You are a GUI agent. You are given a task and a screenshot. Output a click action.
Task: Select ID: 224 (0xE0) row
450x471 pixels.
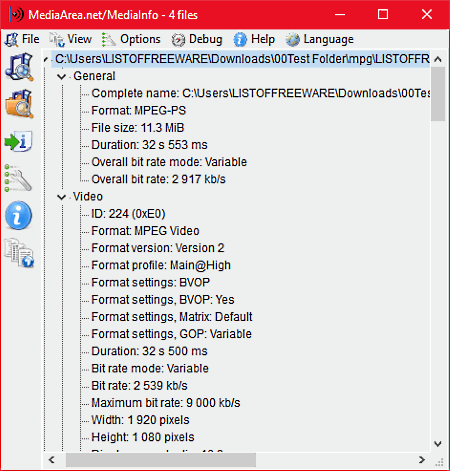(x=128, y=214)
